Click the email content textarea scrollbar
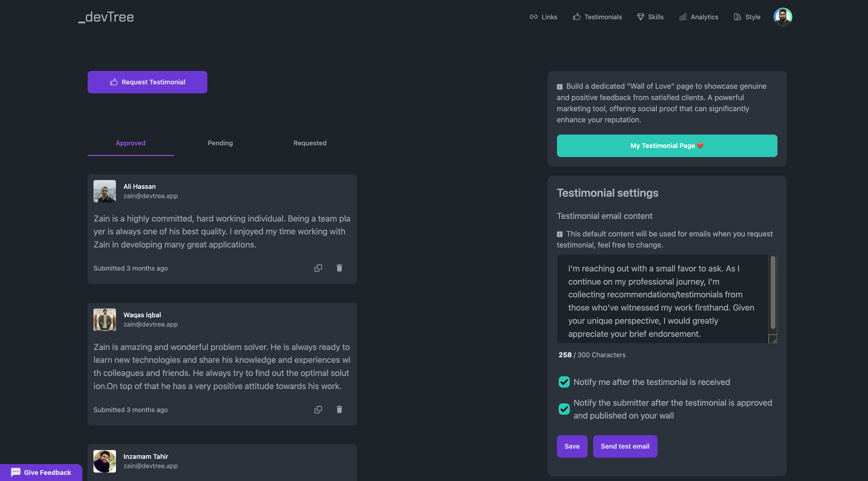Image resolution: width=868 pixels, height=481 pixels. pos(772,292)
